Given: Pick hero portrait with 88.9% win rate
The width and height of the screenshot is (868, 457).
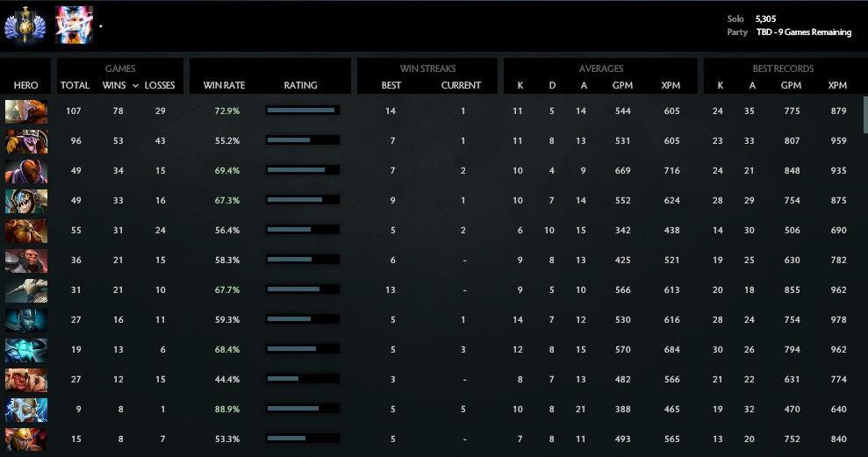Looking at the screenshot, I should coord(25,410).
